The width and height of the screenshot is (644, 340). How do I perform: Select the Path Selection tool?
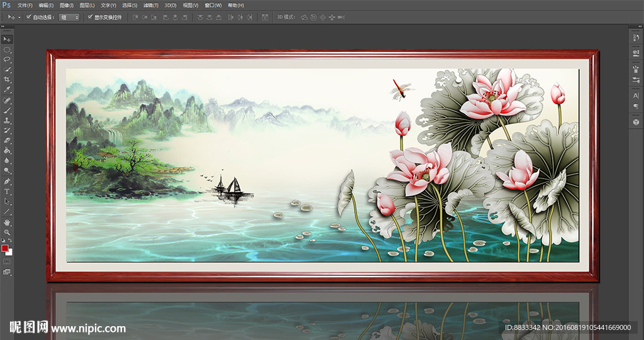(7, 201)
